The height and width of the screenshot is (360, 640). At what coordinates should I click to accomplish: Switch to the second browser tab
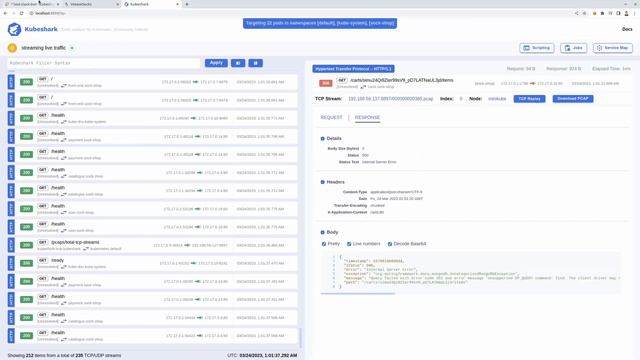tap(91, 4)
